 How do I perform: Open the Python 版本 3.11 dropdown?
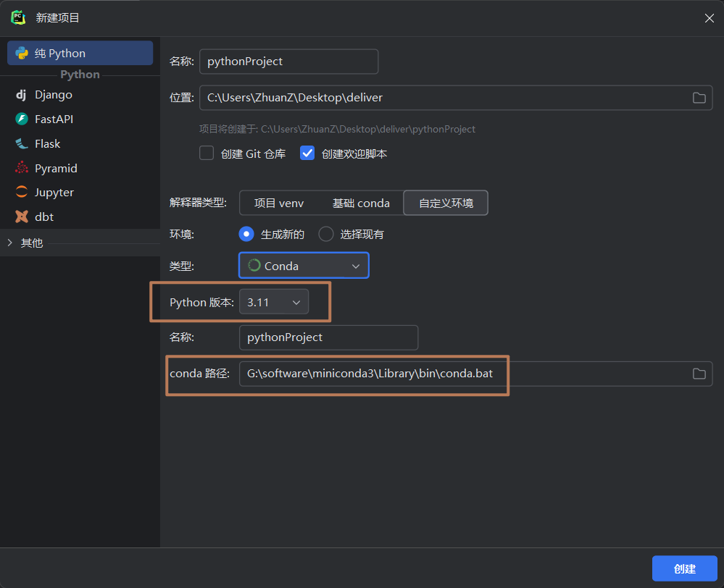click(x=274, y=302)
